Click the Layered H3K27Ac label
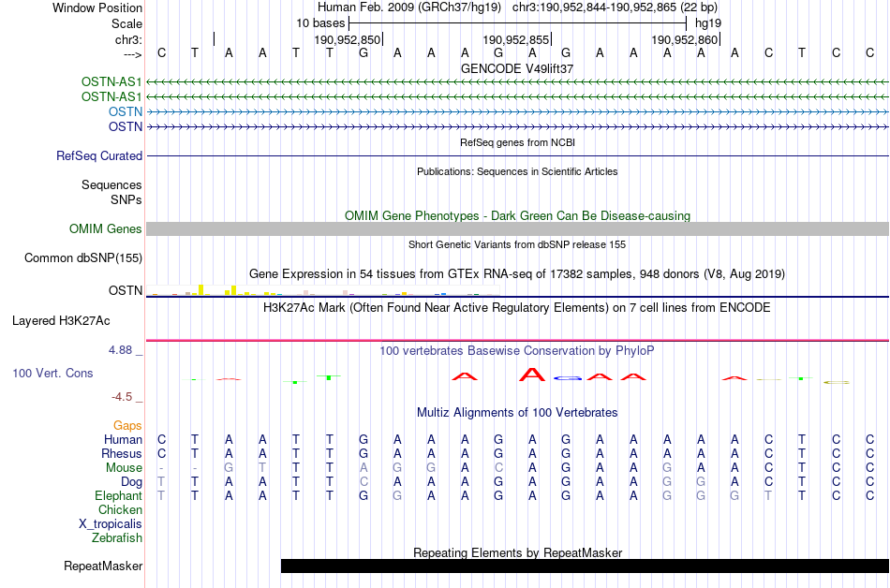Image resolution: width=890 pixels, height=588 pixels. click(61, 321)
